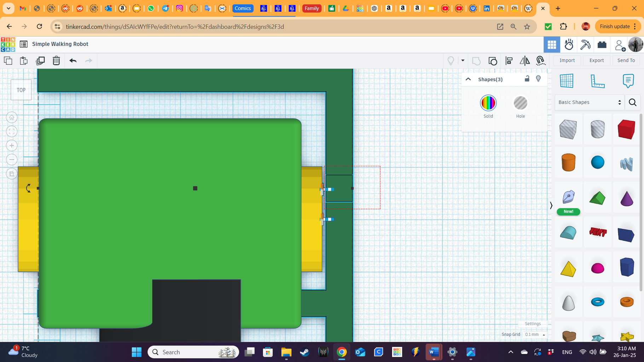
Task: Collapse the Shapes(3) panel chevron
Action: click(468, 79)
